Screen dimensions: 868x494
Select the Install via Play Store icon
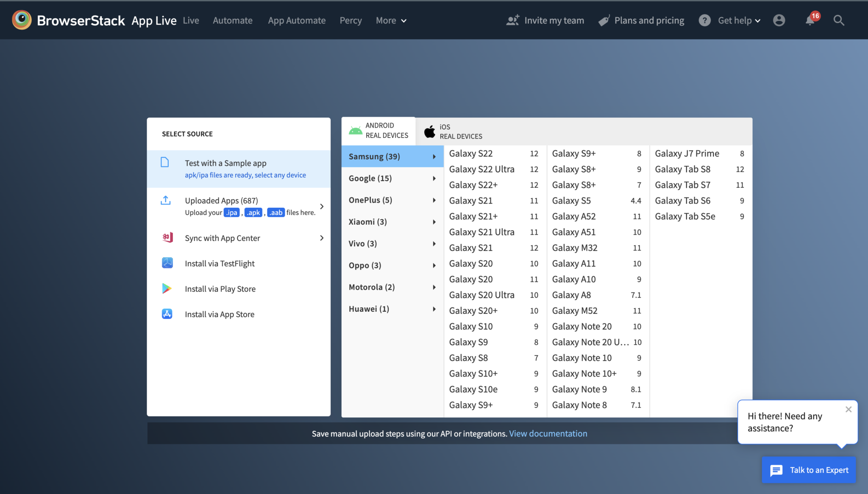[167, 288]
